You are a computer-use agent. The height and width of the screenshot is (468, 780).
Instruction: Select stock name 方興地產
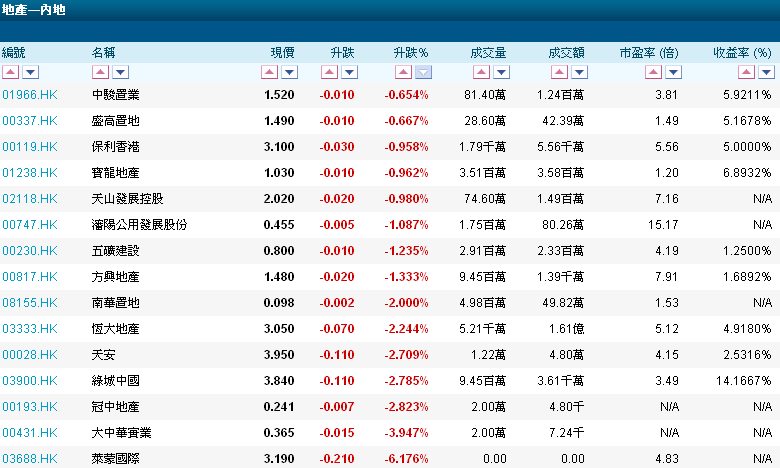(x=115, y=277)
